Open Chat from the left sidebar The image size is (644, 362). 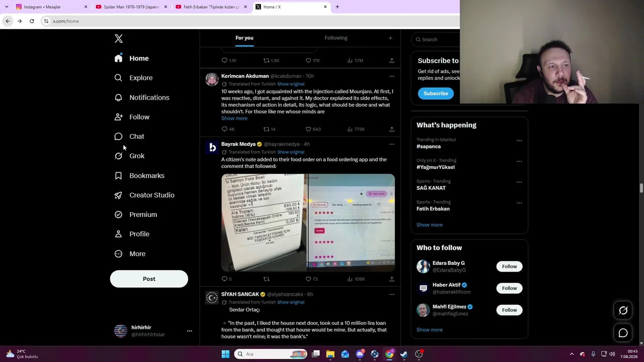click(129, 136)
